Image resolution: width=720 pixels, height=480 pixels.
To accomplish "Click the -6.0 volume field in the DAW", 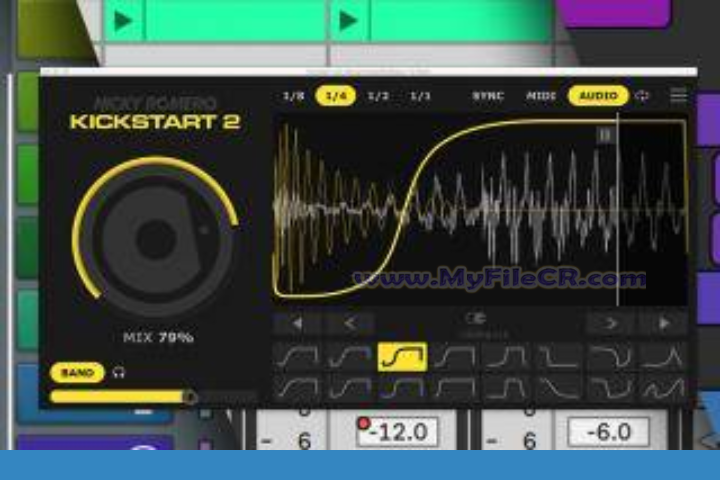I will click(x=609, y=432).
